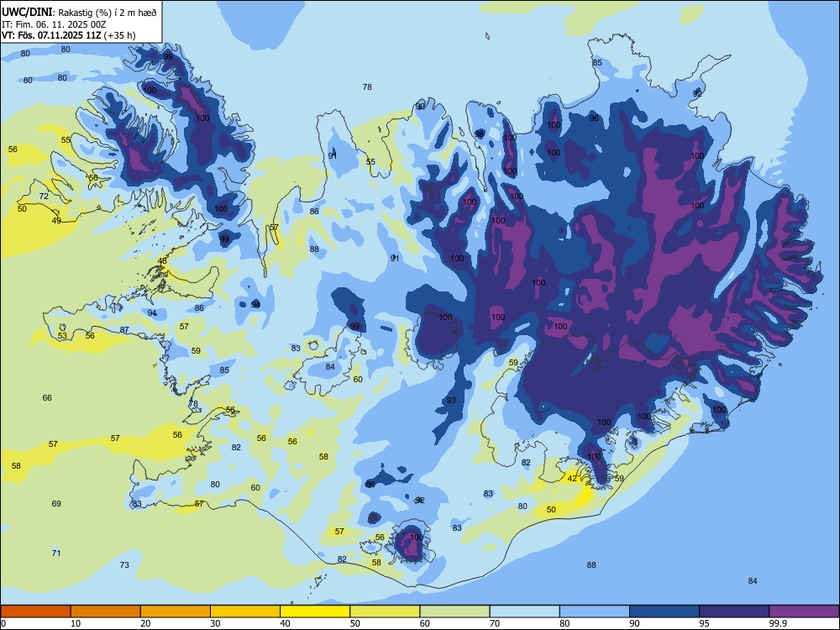Select the 48 humidity value on the map

162,261
